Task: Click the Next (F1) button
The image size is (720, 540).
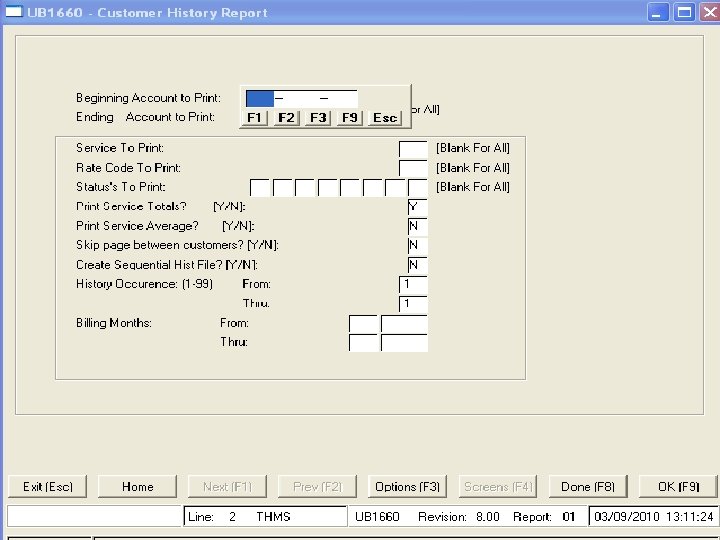Action: (227, 487)
